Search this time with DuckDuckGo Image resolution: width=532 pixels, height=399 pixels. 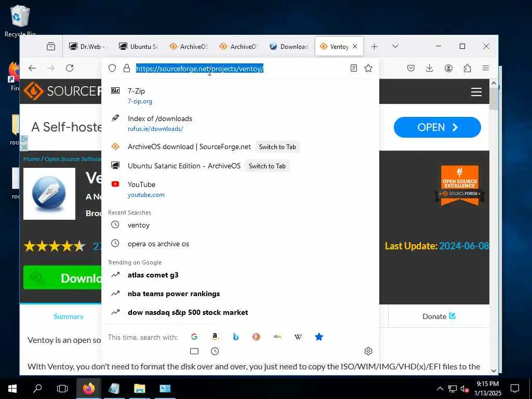coord(256,337)
